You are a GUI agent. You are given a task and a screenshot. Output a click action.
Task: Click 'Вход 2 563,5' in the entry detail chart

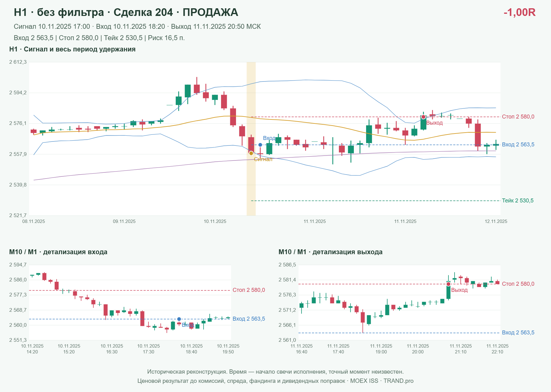[249, 319]
